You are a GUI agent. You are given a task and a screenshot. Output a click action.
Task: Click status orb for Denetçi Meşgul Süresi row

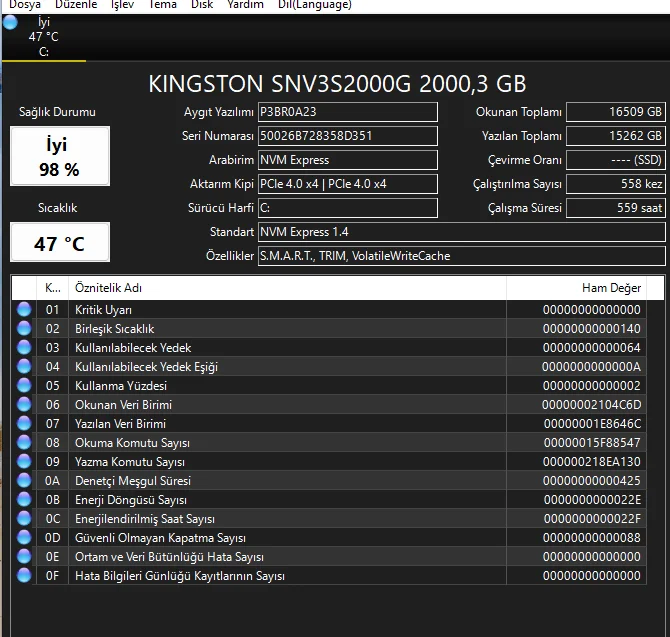(24, 481)
